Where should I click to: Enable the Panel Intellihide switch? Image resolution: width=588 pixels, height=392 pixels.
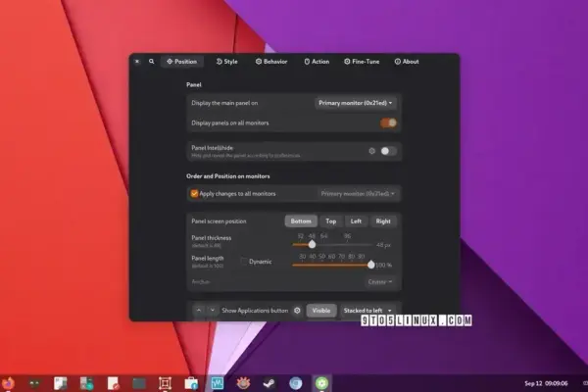coord(388,151)
